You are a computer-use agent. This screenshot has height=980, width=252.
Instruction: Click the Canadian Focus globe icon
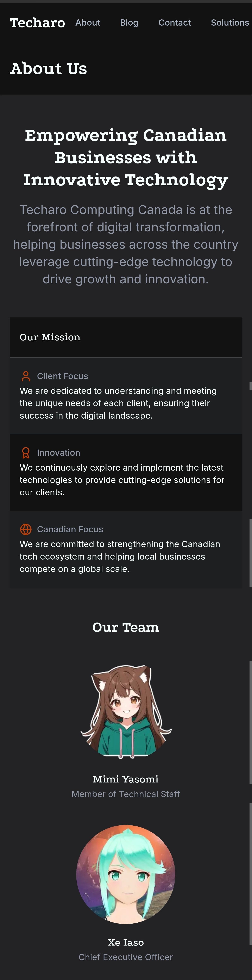(26, 529)
